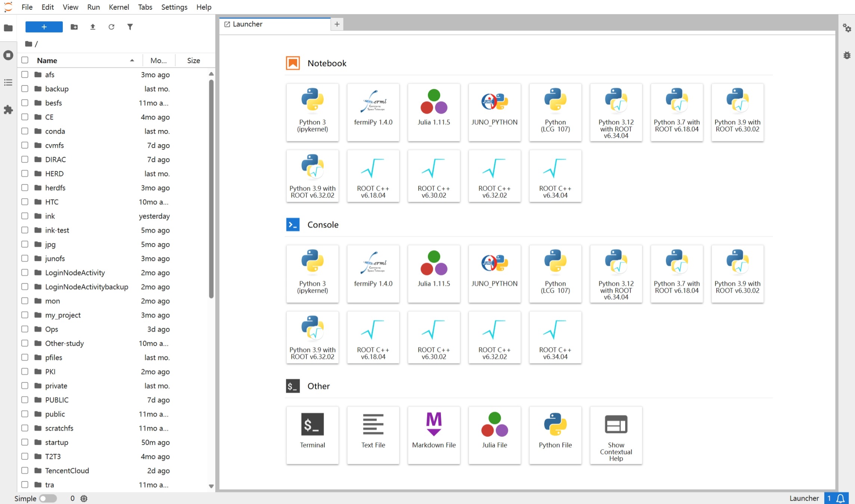Click the blue New Launcher plus button
855x504 pixels.
44,27
